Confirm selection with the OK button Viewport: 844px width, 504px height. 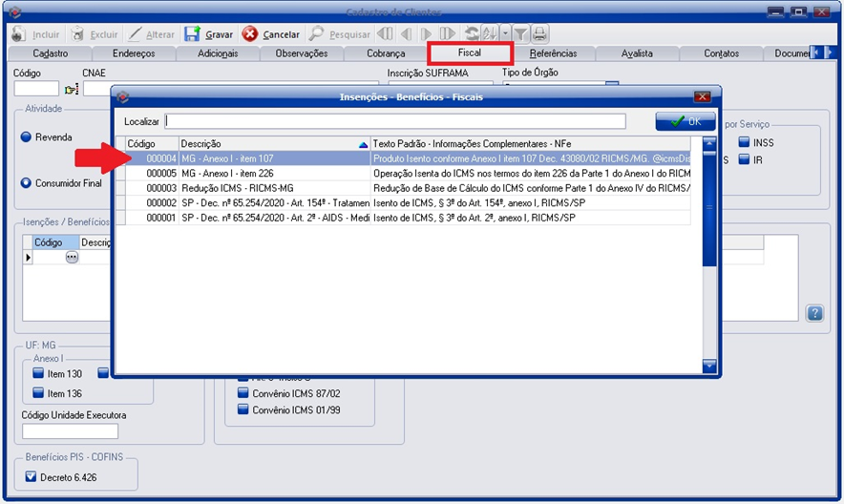[x=685, y=121]
